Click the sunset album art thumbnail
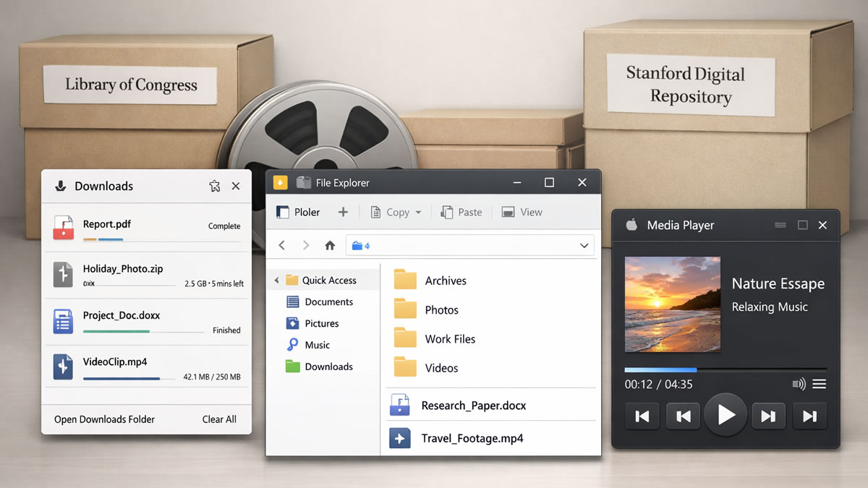This screenshot has width=868, height=488. click(x=672, y=304)
